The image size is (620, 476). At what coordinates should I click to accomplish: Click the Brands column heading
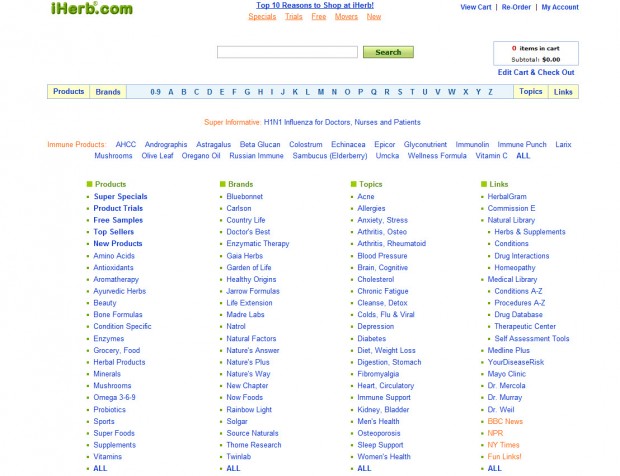tap(240, 184)
